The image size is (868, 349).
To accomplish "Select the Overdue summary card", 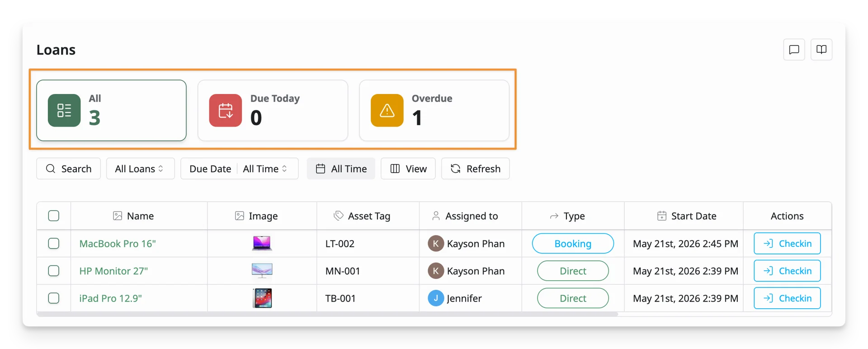I will 434,110.
